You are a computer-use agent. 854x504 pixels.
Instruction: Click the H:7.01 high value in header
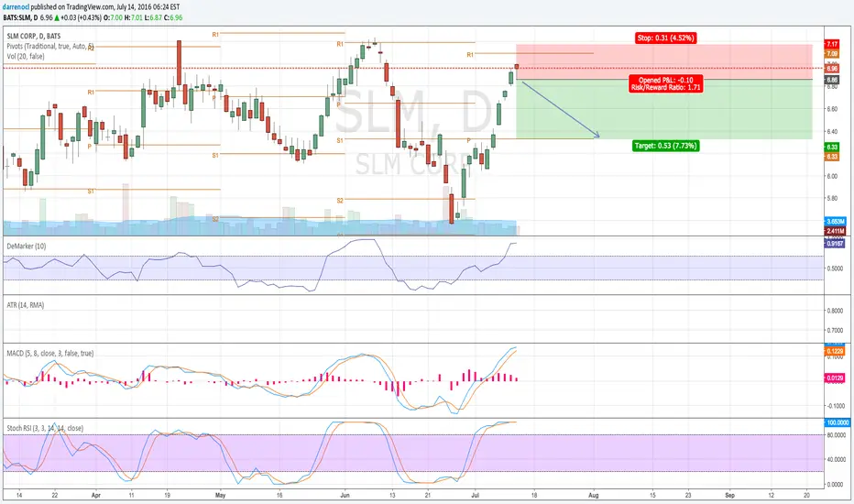point(134,17)
